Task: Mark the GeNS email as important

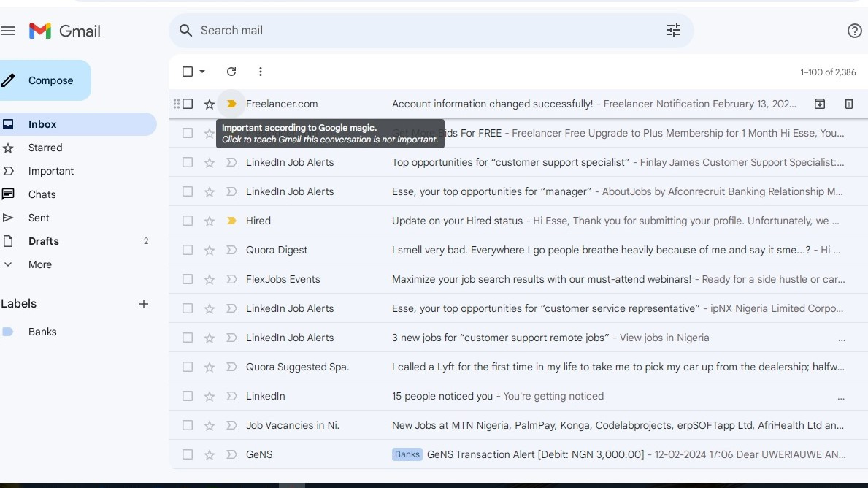Action: point(231,454)
